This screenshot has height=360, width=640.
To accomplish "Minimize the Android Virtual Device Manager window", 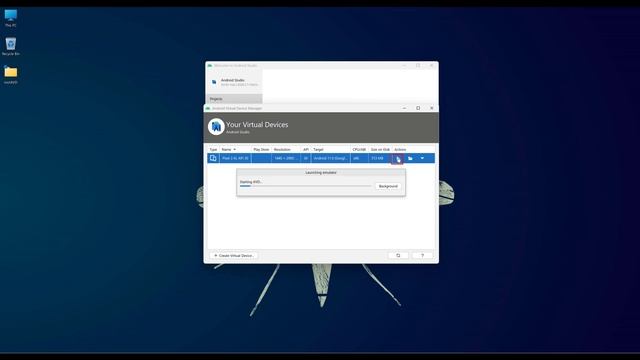I will (404, 108).
